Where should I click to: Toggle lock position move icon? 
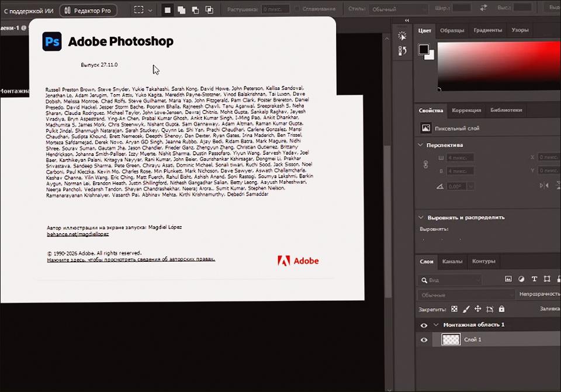[477, 308]
